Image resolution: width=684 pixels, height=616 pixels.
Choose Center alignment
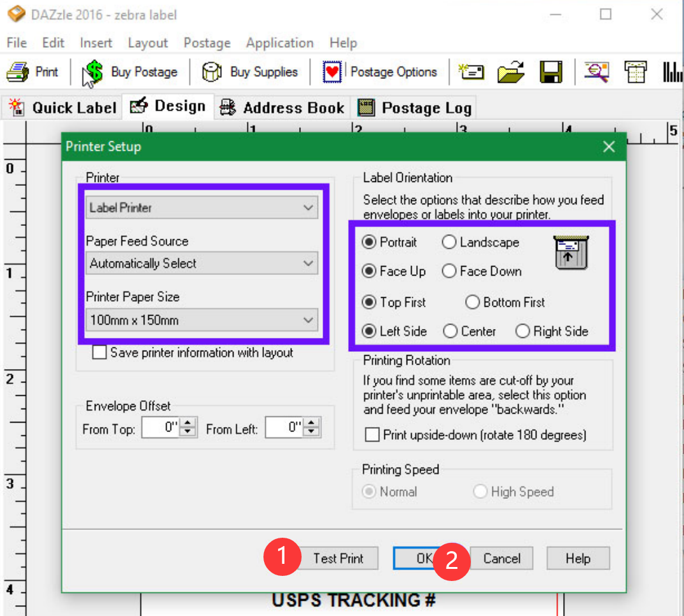point(470,332)
